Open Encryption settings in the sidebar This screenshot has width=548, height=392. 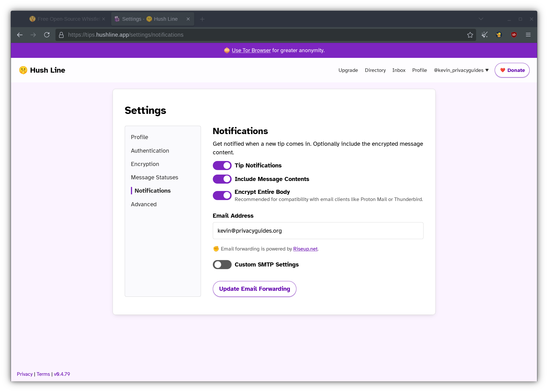(145, 164)
